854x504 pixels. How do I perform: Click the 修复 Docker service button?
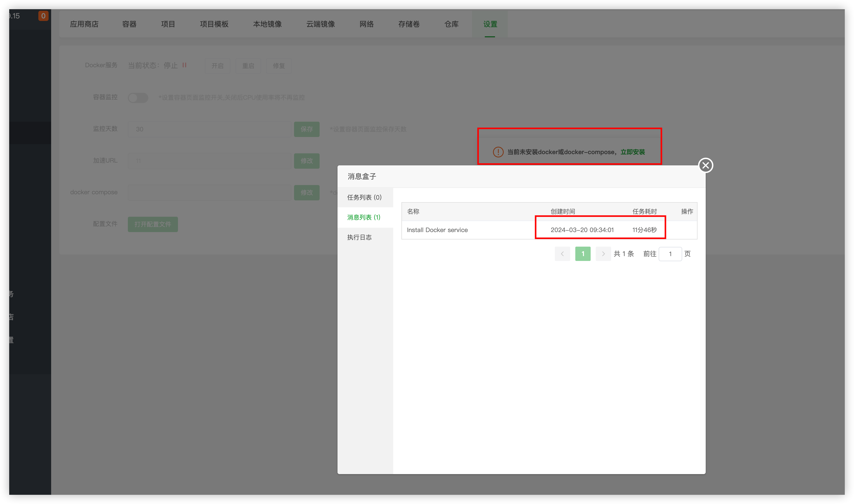tap(278, 65)
